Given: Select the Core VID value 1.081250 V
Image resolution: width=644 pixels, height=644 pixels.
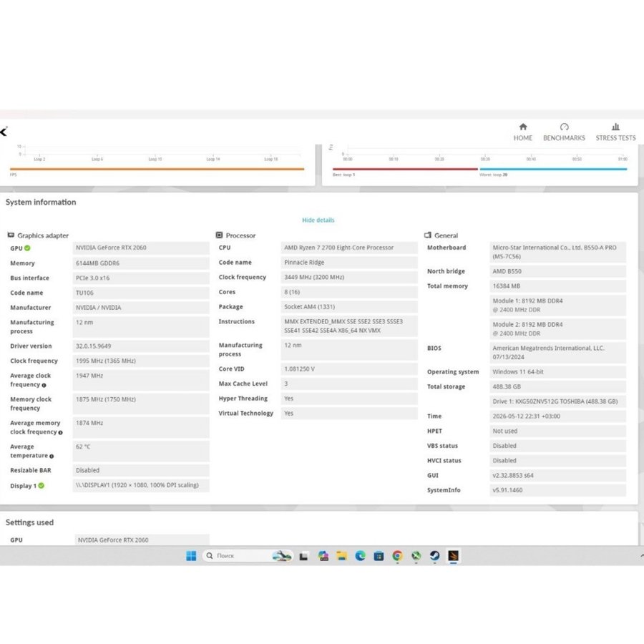Looking at the screenshot, I should click(349, 369).
